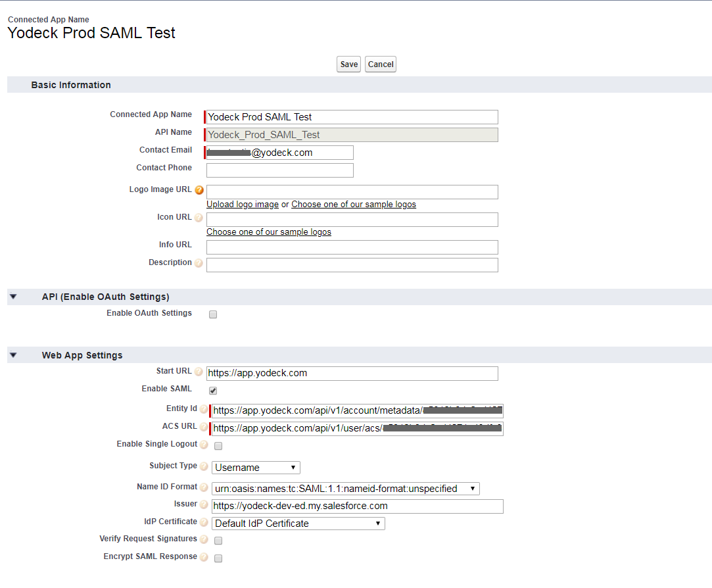The width and height of the screenshot is (712, 588).
Task: Open the IdP Certificate dropdown
Action: [x=298, y=524]
